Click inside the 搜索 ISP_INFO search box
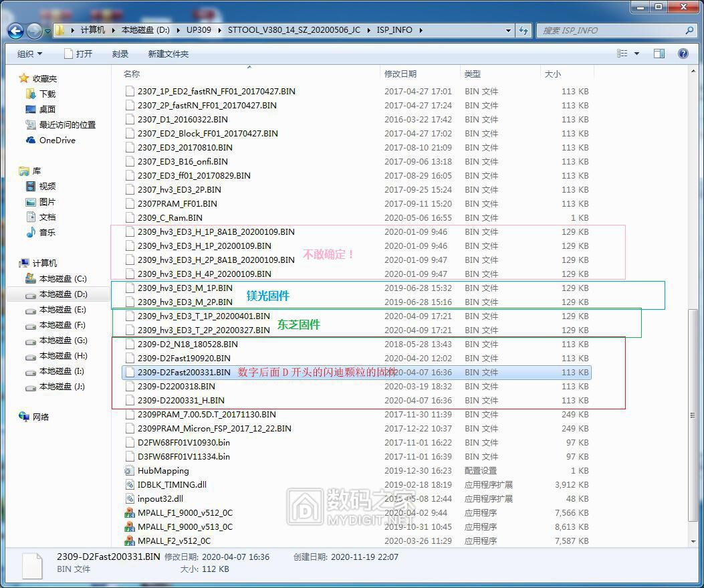The image size is (704, 588). 610,31
